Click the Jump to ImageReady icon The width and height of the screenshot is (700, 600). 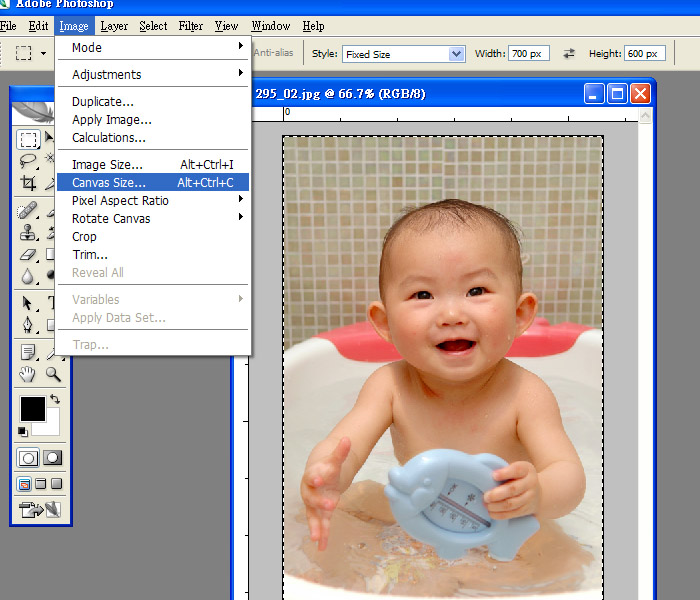click(x=40, y=510)
